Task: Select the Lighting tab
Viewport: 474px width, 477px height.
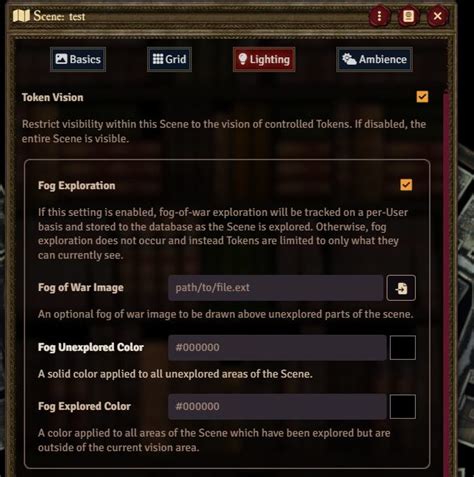Action: [x=264, y=59]
